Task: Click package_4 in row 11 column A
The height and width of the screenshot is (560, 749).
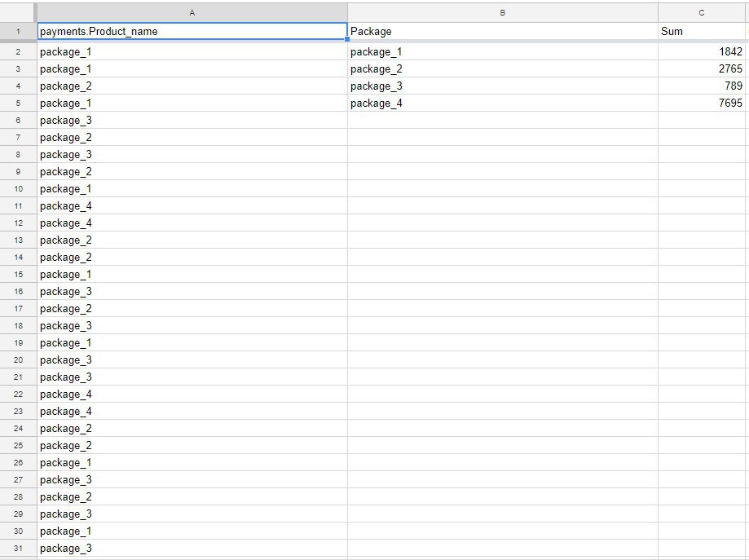Action: click(x=192, y=206)
